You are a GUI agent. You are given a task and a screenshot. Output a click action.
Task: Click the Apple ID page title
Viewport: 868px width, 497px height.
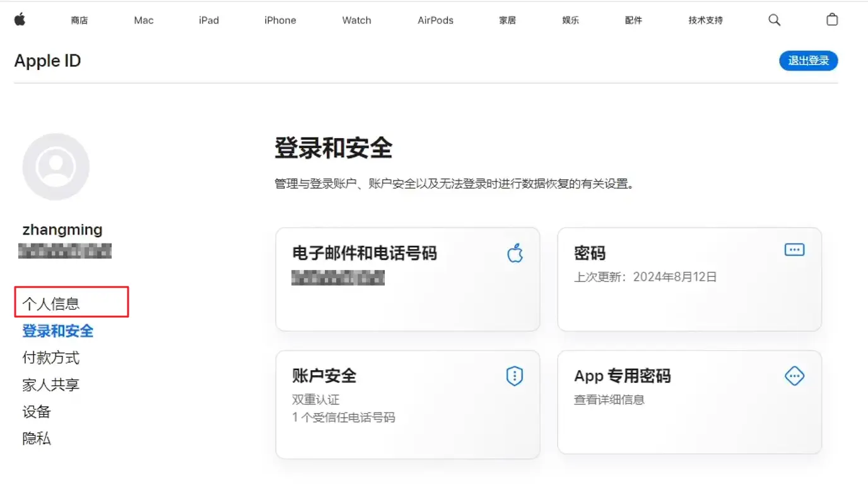click(47, 61)
